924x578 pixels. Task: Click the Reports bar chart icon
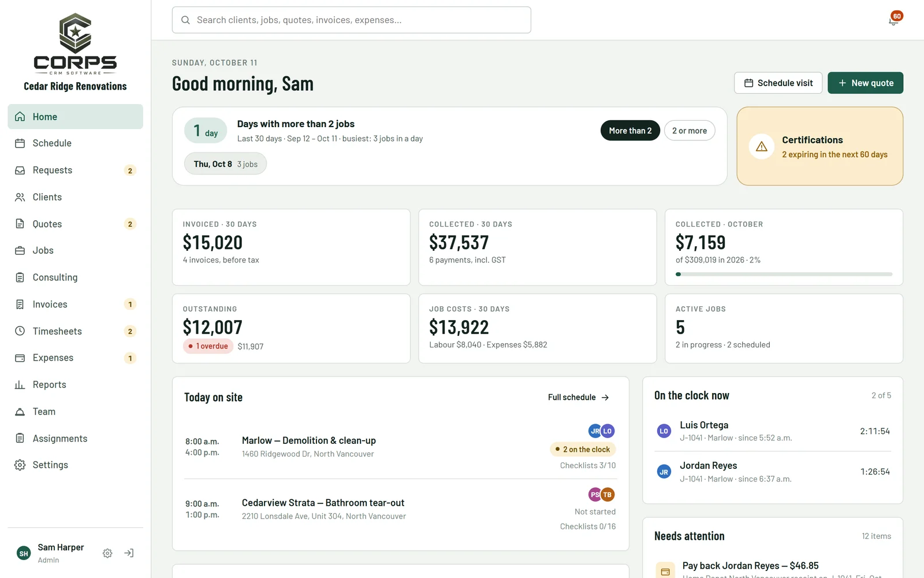click(x=20, y=385)
